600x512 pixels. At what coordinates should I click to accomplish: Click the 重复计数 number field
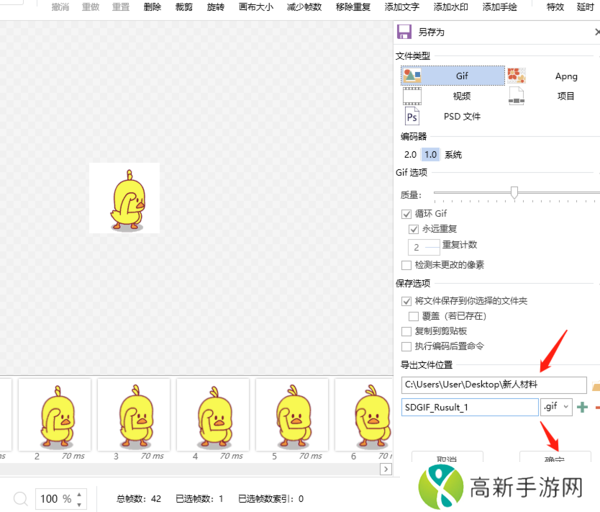424,247
